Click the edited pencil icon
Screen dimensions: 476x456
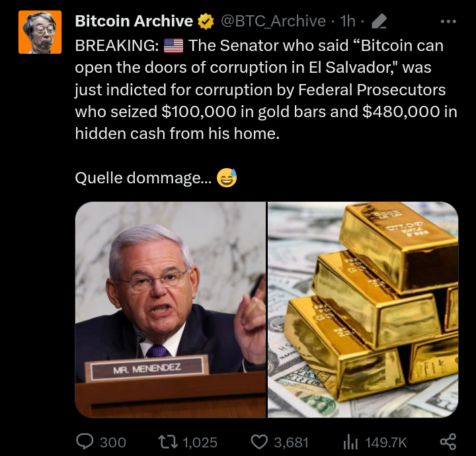pos(379,21)
